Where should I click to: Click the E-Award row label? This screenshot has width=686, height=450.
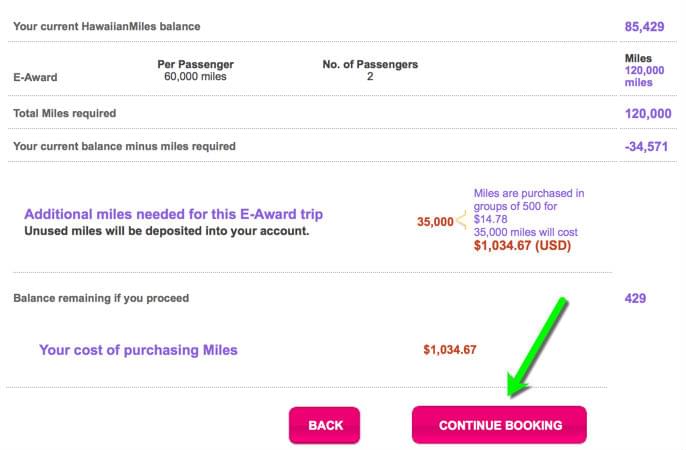pyautogui.click(x=35, y=77)
